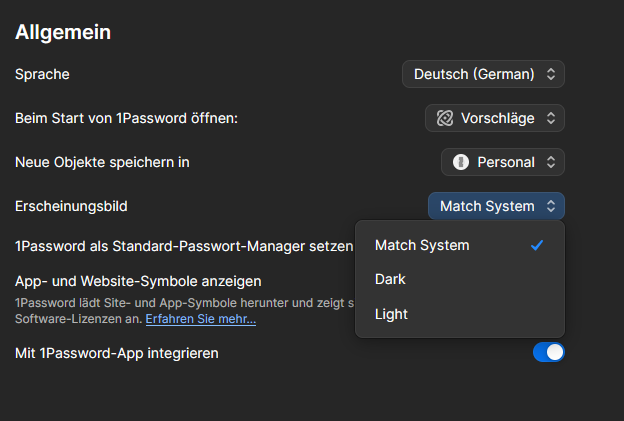
Task: Open the Erfahren Sie mehr link
Action: coord(201,319)
